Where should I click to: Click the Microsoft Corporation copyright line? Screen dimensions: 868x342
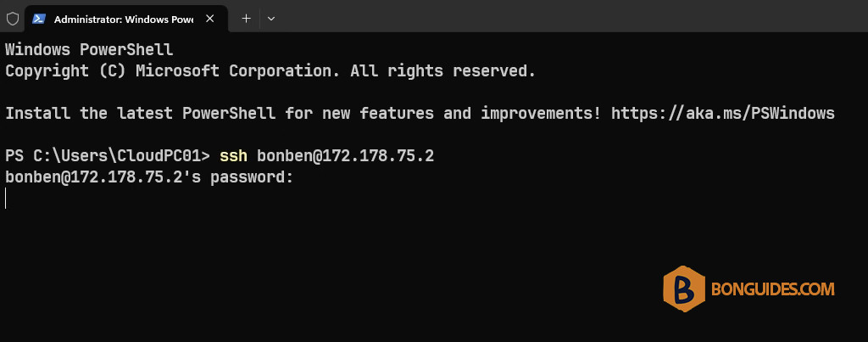click(270, 71)
